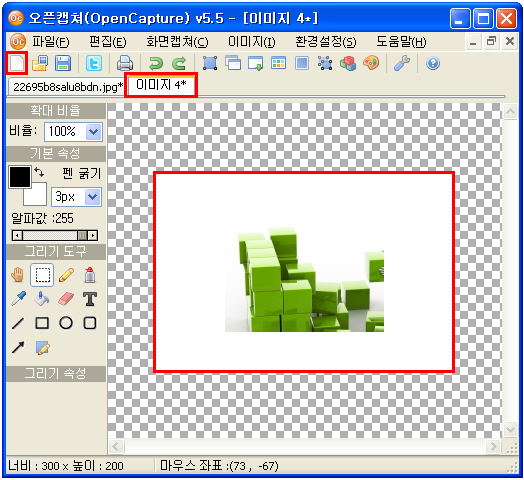Click the colored 3D cubes toolbar icon
This screenshot has height=480, width=524.
(x=348, y=63)
